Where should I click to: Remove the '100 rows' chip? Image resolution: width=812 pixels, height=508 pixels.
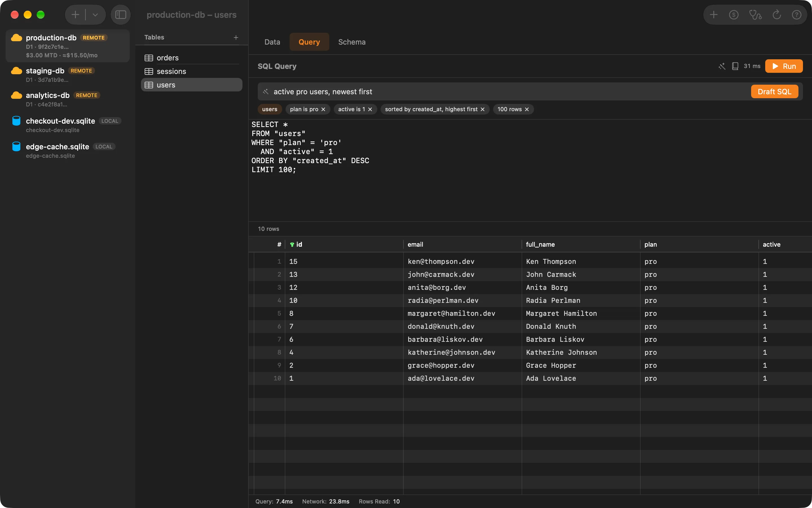click(x=527, y=110)
